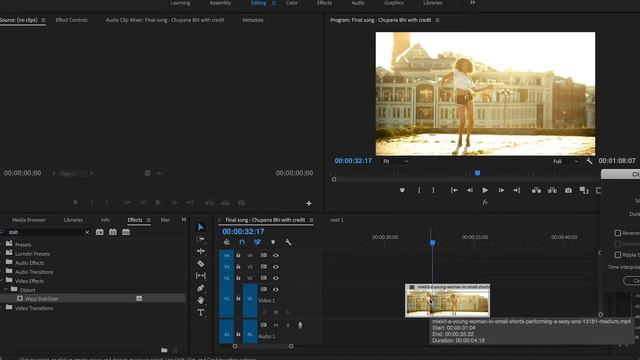Image resolution: width=640 pixels, height=360 pixels.
Task: Toggle Linked Selection in timeline
Action: (x=257, y=242)
